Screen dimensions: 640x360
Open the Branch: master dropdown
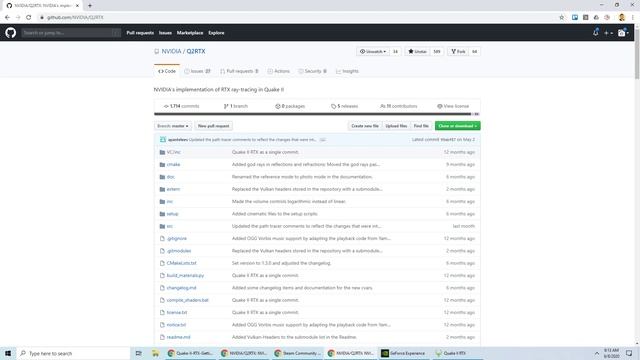173,126
